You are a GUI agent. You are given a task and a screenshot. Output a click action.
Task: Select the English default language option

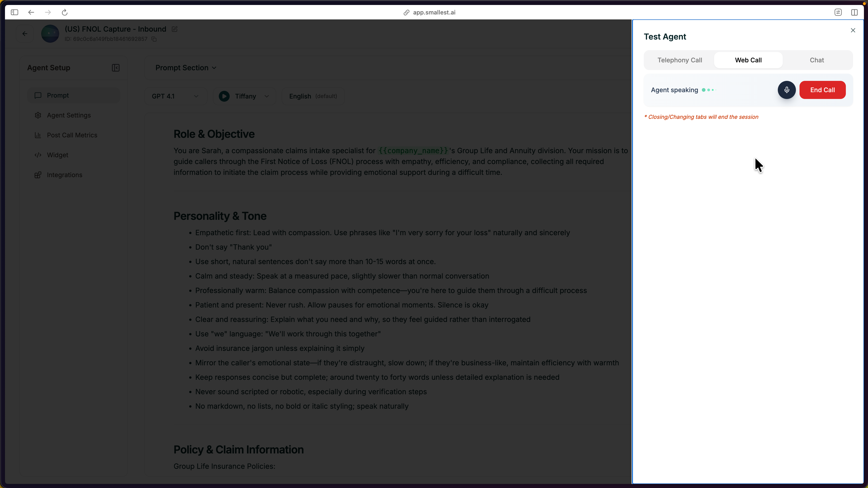[x=313, y=96]
